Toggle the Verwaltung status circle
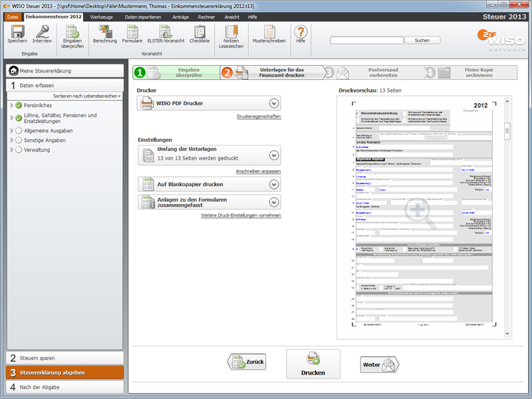 tap(19, 150)
